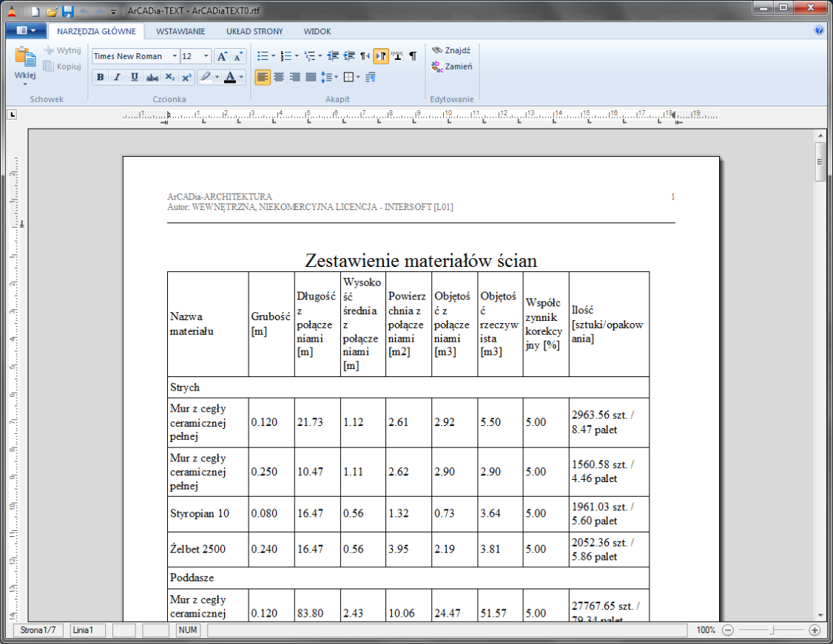
Task: Toggle superscript formatting
Action: pos(186,78)
